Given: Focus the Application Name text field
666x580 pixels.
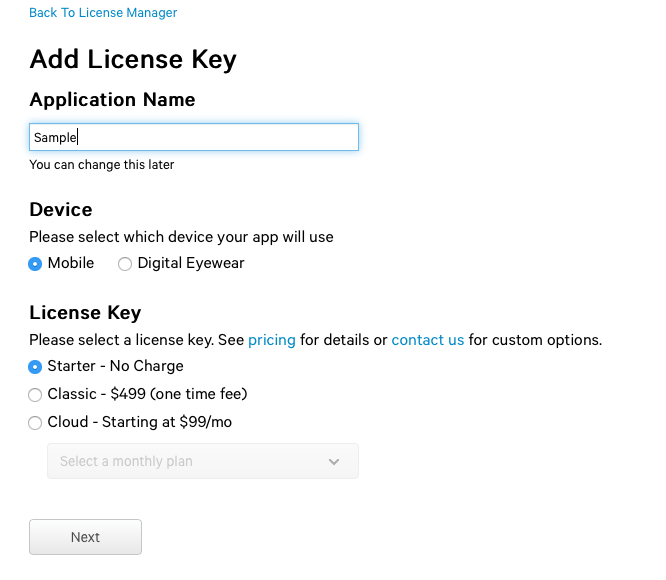Looking at the screenshot, I should tap(194, 137).
